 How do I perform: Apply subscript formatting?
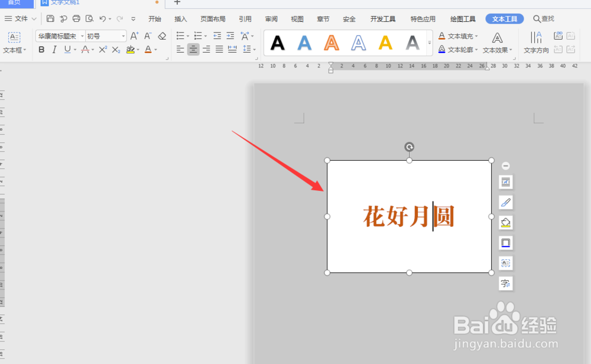[116, 50]
